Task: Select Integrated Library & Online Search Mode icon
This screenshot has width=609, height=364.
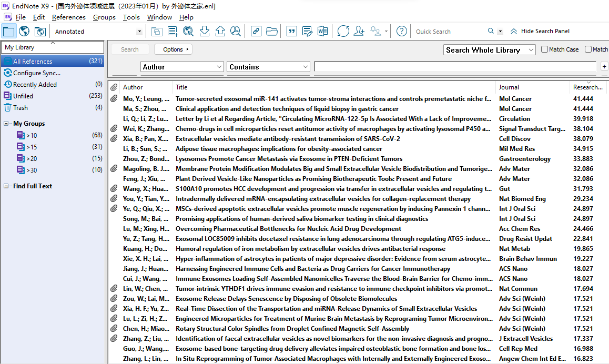Action: point(40,31)
